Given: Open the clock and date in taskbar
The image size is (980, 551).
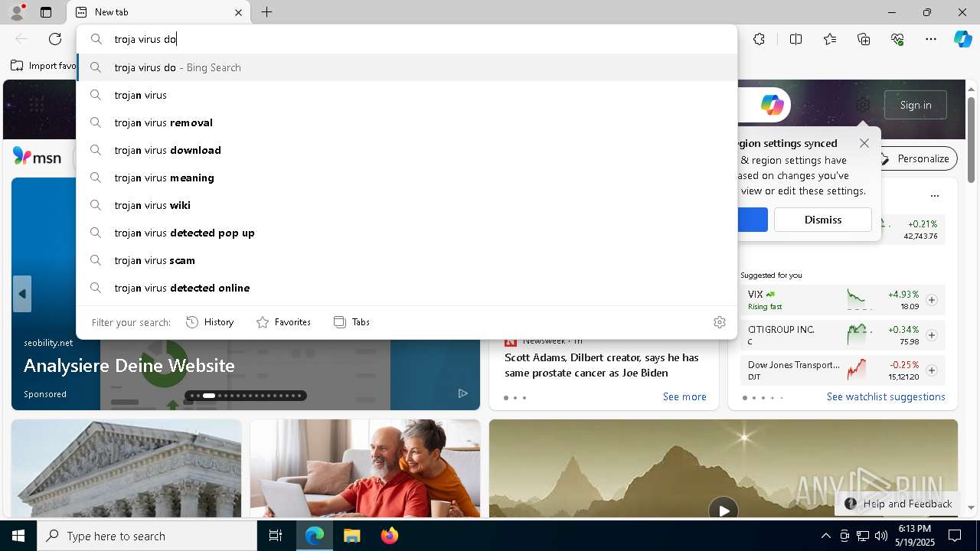Looking at the screenshot, I should pos(914,536).
